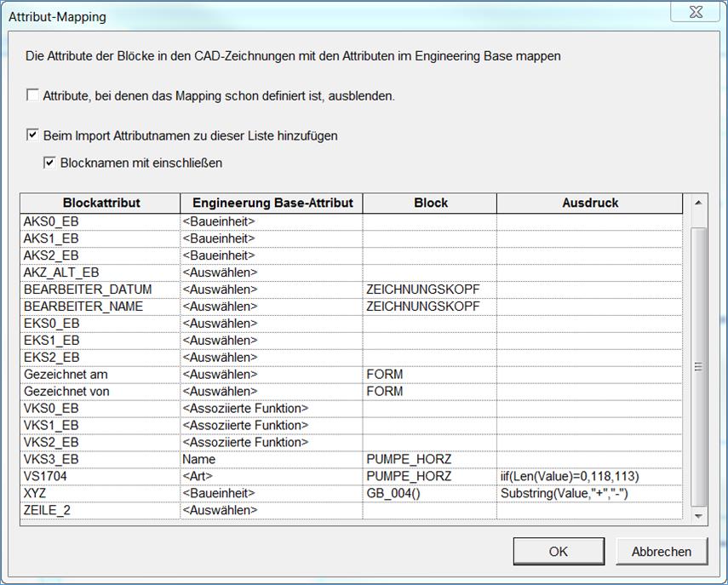728x585 pixels.
Task: Click the Engineerung Base-Attribut column header
Action: [272, 203]
